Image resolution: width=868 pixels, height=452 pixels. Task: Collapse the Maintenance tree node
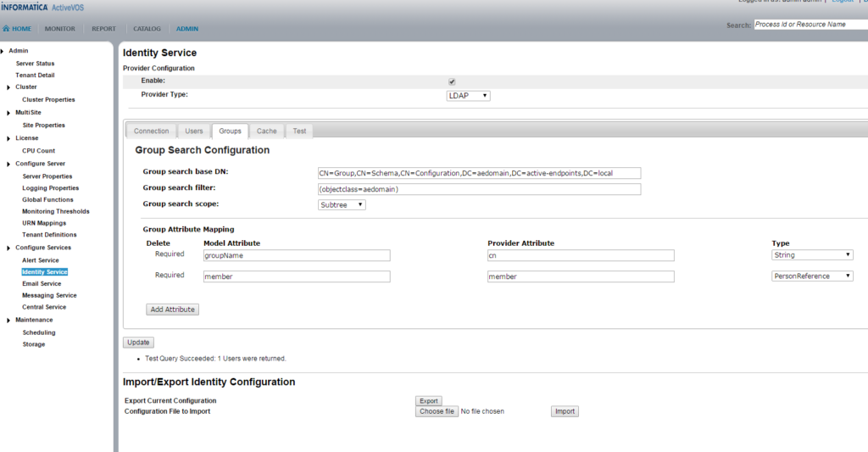[x=8, y=321]
